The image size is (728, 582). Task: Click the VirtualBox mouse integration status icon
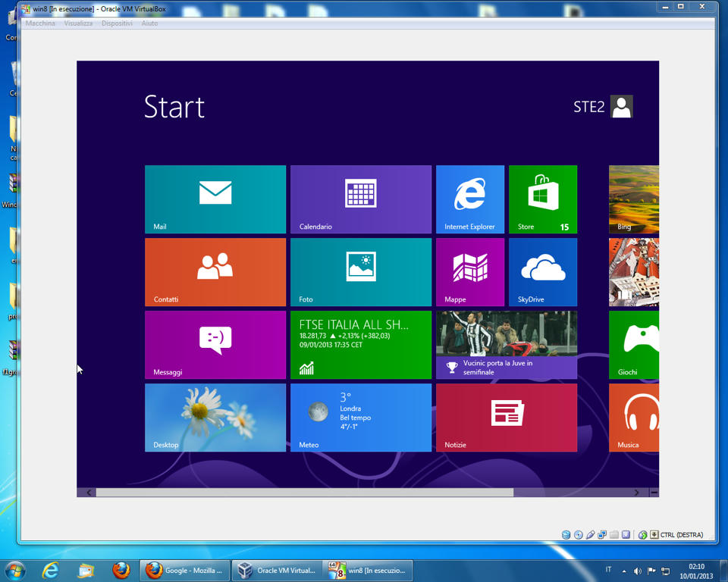click(x=642, y=535)
